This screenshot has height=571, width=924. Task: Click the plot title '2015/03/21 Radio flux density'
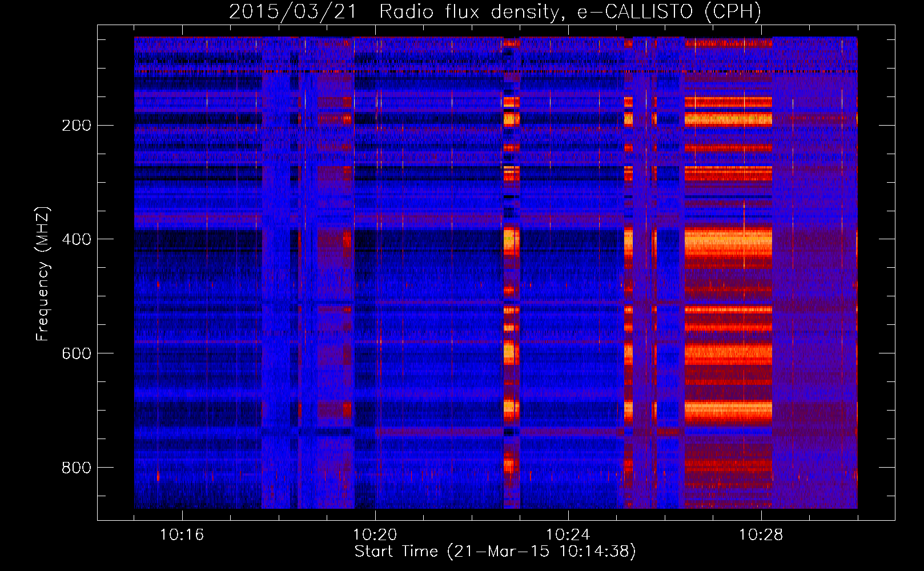tap(495, 11)
